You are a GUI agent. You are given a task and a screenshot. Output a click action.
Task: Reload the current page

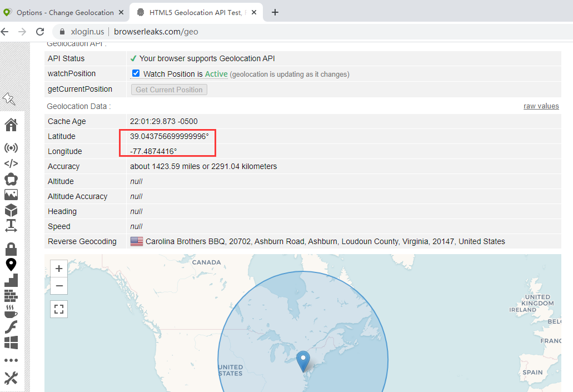[40, 32]
